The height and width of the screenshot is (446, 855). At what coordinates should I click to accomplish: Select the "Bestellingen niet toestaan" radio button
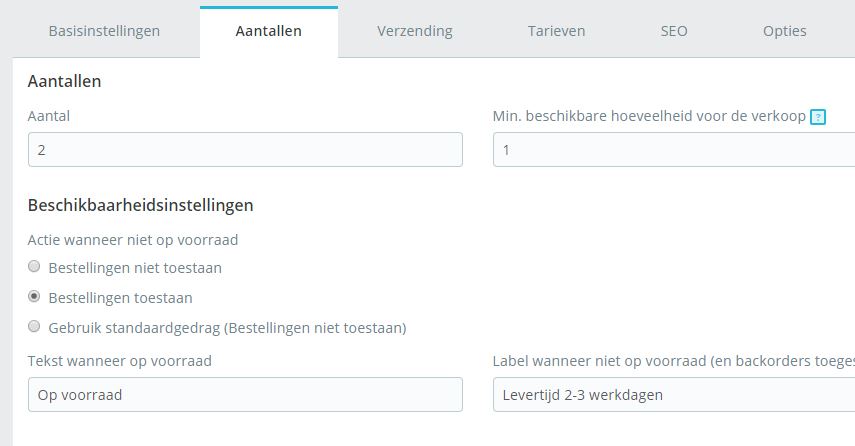click(35, 267)
